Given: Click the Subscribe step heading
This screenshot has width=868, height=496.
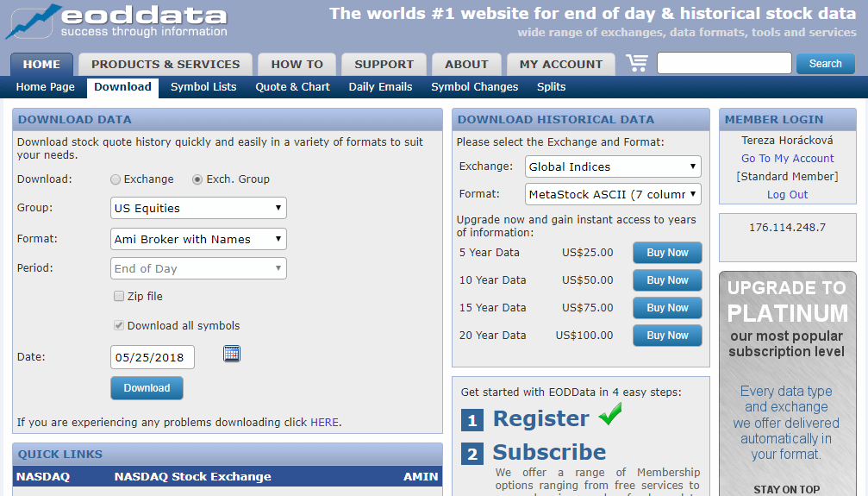Looking at the screenshot, I should click(x=549, y=452).
